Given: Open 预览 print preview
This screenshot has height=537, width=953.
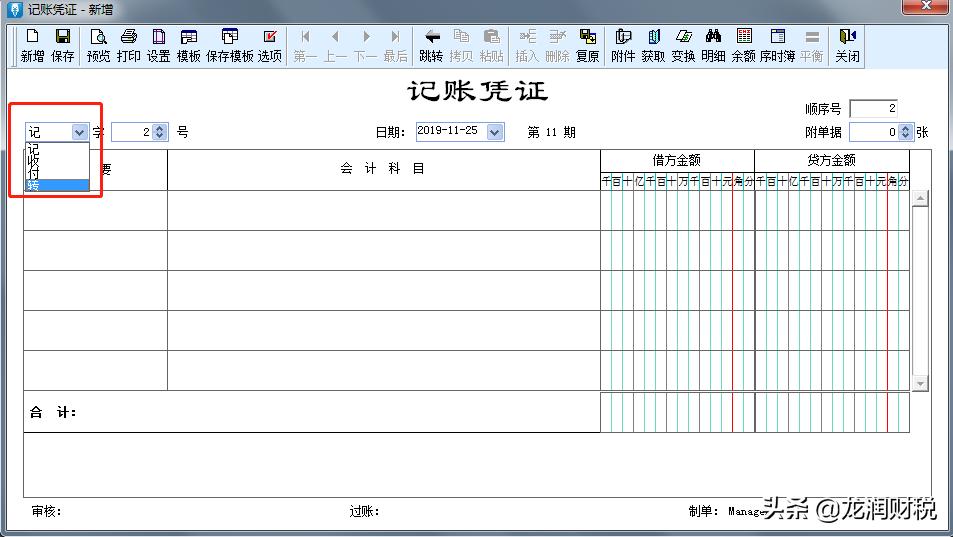Looking at the screenshot, I should point(98,46).
